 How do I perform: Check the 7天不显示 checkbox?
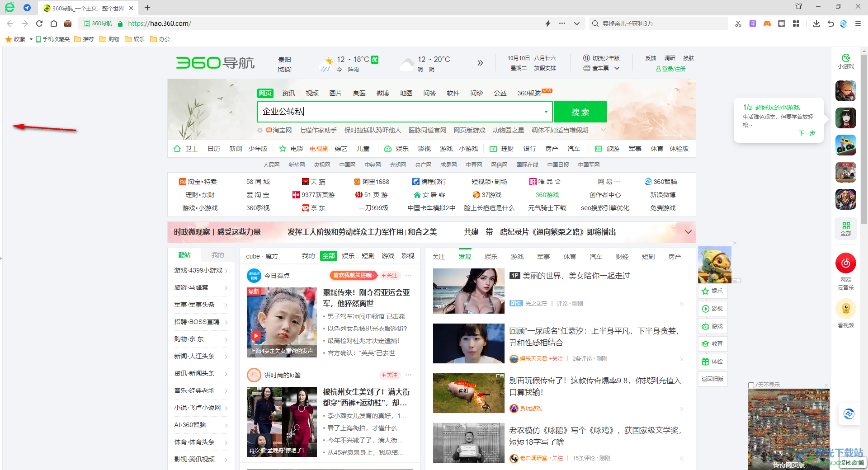click(751, 385)
